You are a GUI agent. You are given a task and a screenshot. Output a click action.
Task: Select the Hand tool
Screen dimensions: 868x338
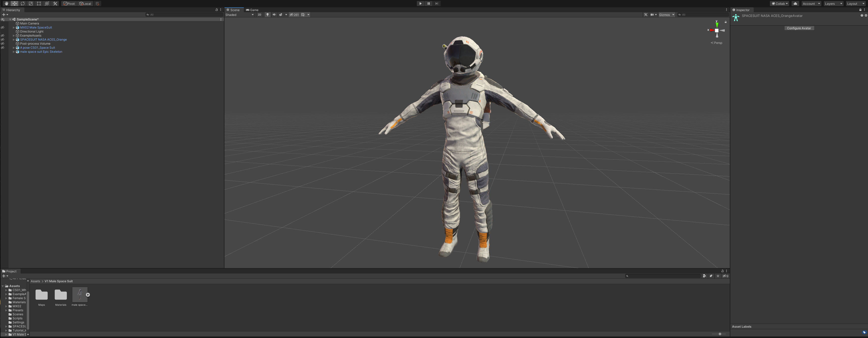6,3
